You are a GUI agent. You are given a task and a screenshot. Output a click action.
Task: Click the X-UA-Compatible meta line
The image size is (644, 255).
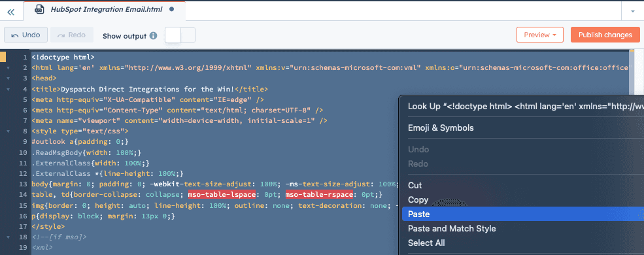click(x=148, y=99)
